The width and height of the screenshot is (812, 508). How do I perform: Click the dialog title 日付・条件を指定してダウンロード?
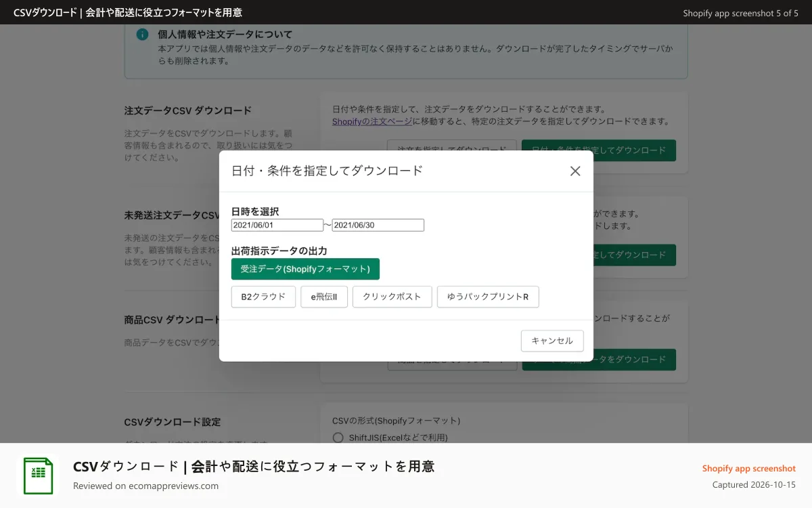point(328,171)
